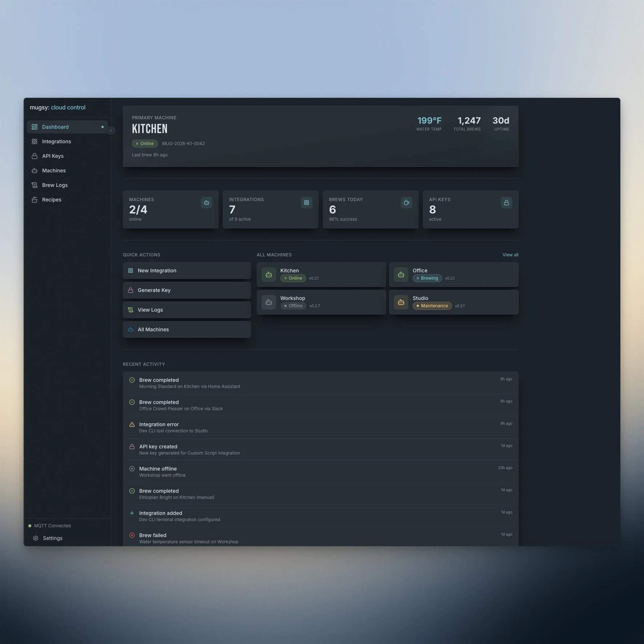
Task: Click the API Keys lock icon in sidebar
Action: click(35, 156)
